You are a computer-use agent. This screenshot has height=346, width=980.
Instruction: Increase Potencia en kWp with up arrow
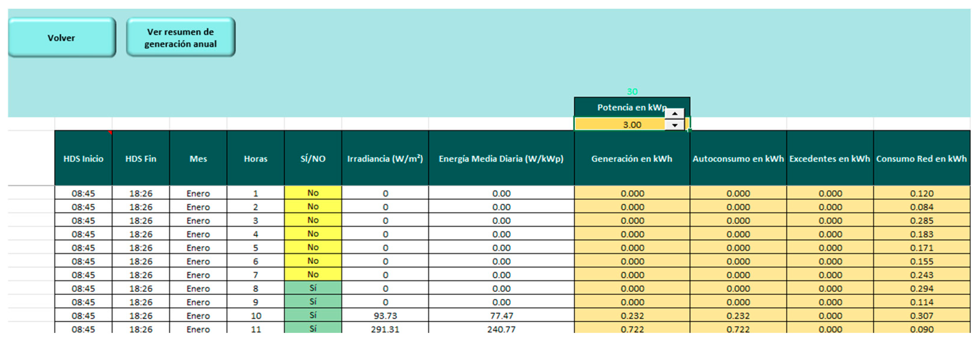pos(675,114)
